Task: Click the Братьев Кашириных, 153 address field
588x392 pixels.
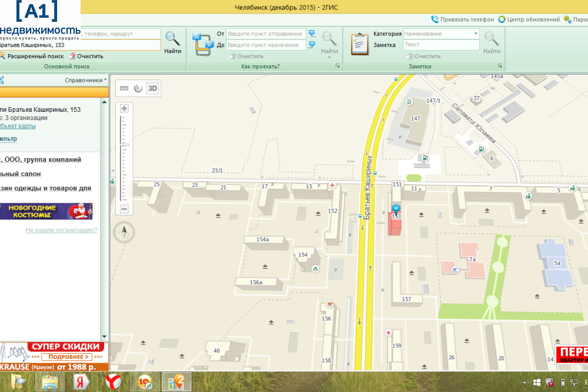Action: pyautogui.click(x=80, y=45)
